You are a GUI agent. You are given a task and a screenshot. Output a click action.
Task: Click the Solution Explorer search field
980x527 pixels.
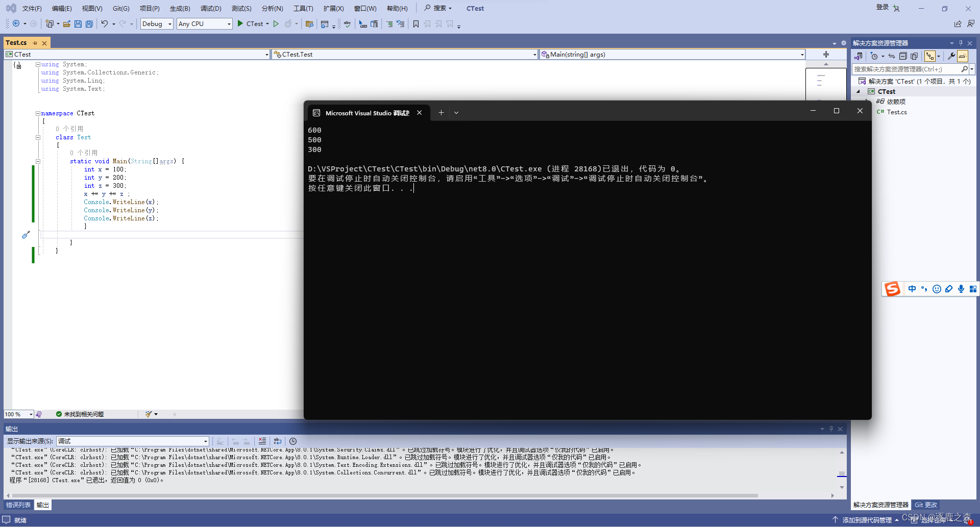[907, 69]
